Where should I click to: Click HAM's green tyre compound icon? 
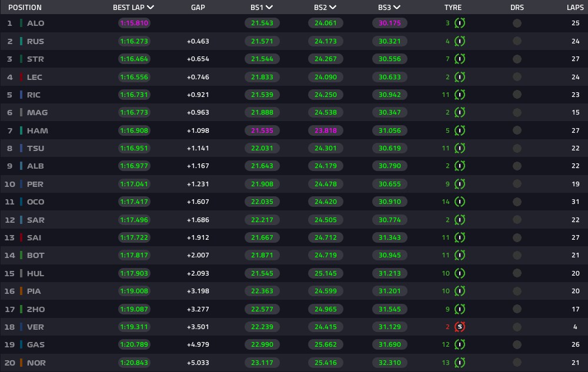460,130
